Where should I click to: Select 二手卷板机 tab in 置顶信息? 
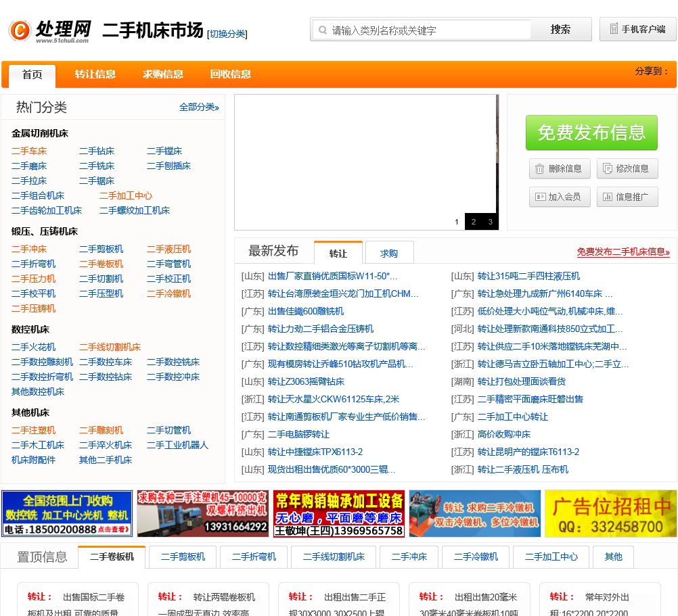coord(112,556)
